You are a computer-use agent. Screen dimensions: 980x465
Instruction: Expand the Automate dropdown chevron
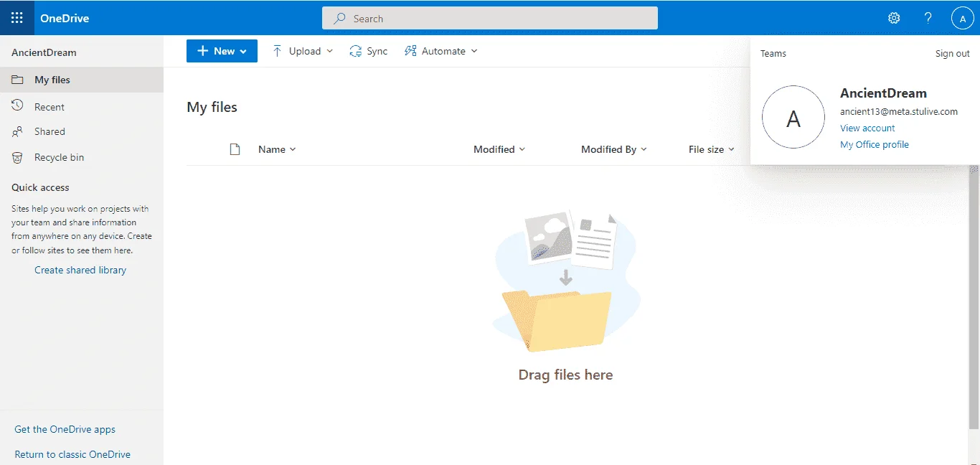tap(474, 51)
